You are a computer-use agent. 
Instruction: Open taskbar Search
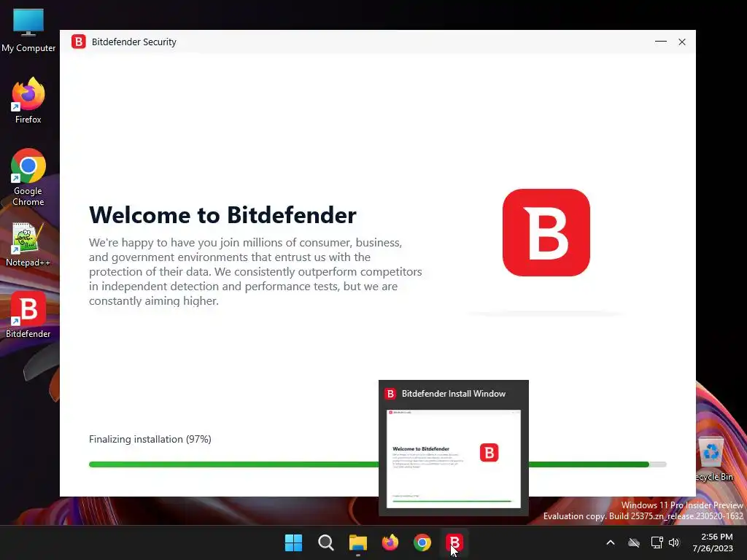click(326, 542)
